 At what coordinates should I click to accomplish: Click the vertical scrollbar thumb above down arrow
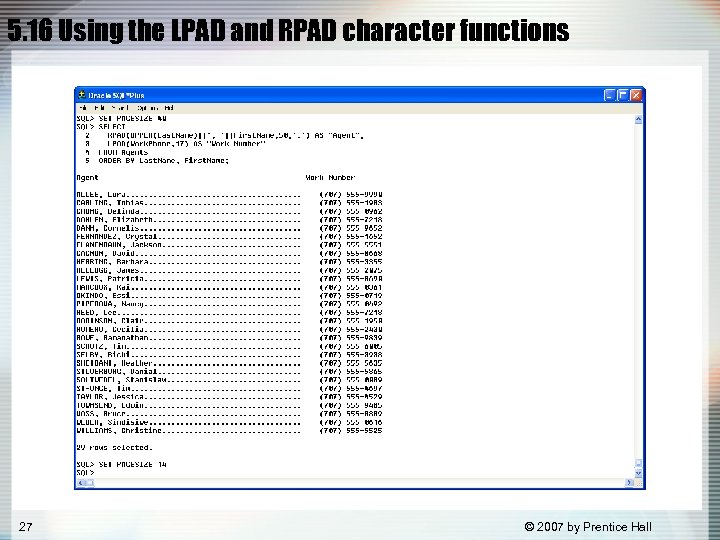pos(638,463)
